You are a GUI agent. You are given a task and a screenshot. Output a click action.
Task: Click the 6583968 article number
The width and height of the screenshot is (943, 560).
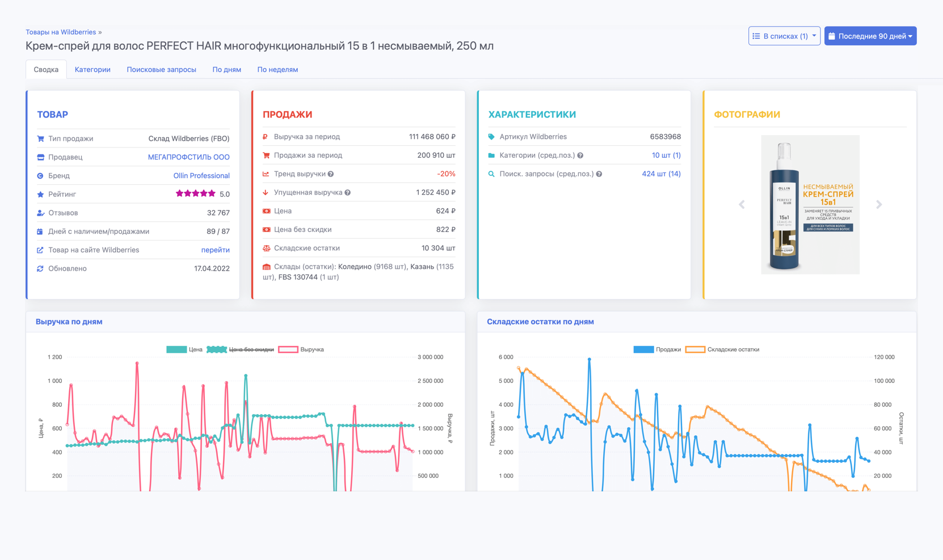coord(665,137)
